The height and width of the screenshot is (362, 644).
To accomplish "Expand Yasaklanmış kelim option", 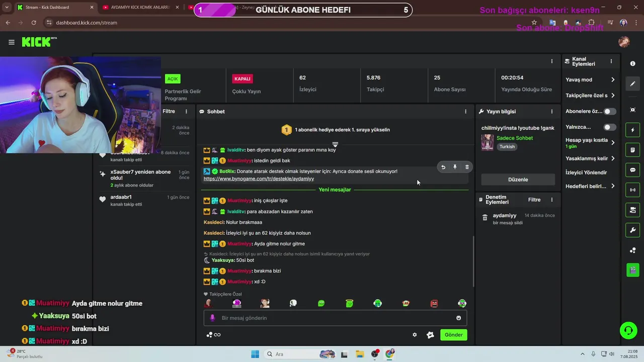I will tap(590, 158).
